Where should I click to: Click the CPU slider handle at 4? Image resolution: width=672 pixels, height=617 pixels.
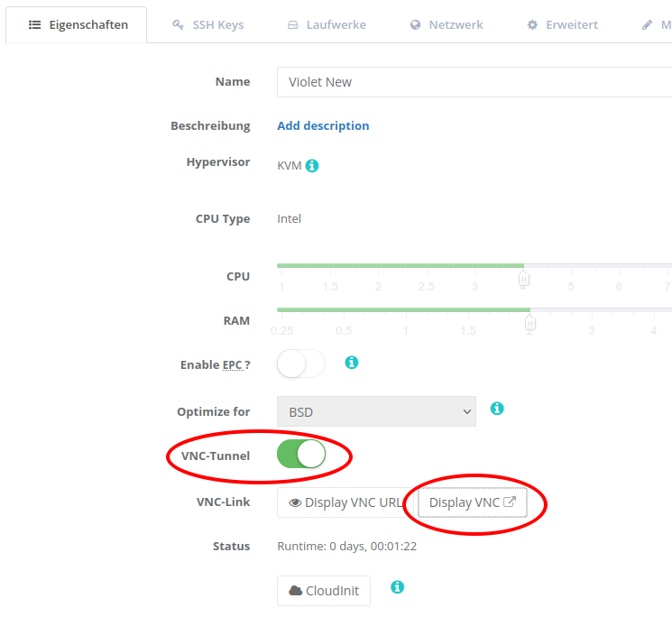[x=524, y=279]
